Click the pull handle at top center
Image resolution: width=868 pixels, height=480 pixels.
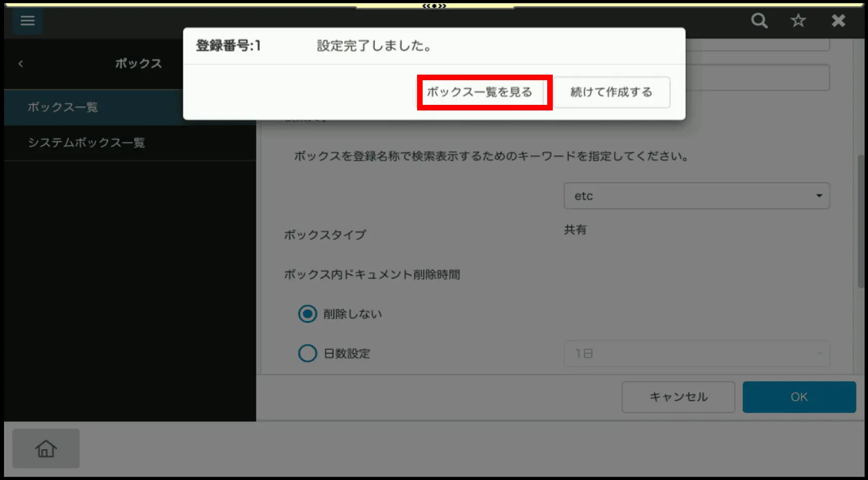[434, 6]
